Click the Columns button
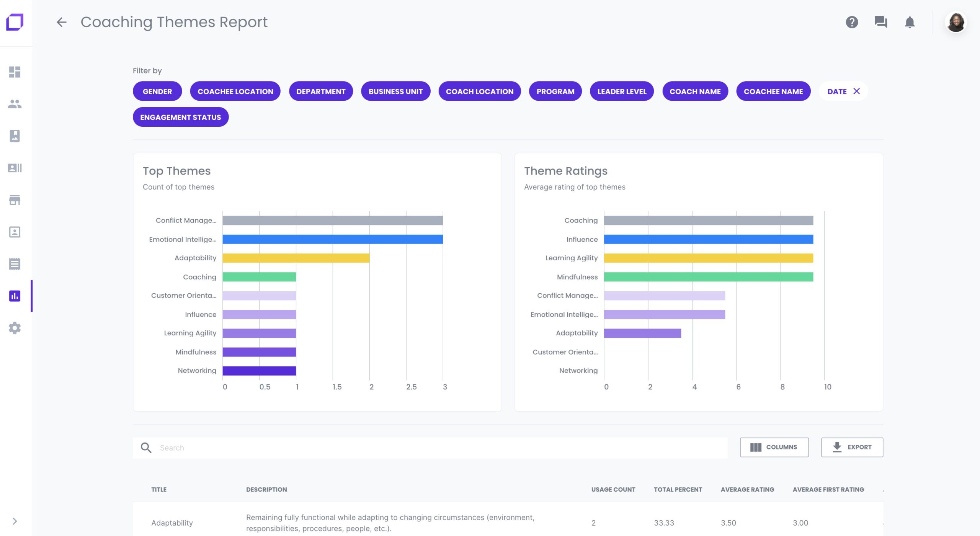The height and width of the screenshot is (536, 980). click(x=774, y=447)
